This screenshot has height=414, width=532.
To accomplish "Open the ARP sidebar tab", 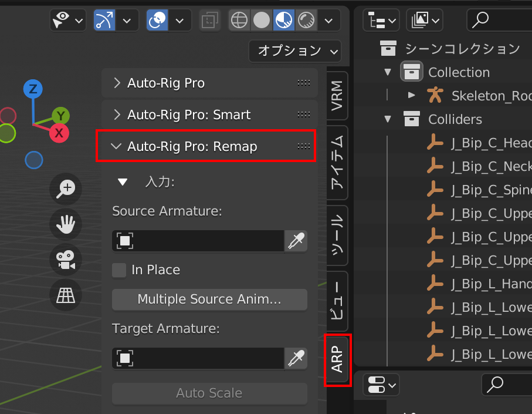I will (337, 359).
